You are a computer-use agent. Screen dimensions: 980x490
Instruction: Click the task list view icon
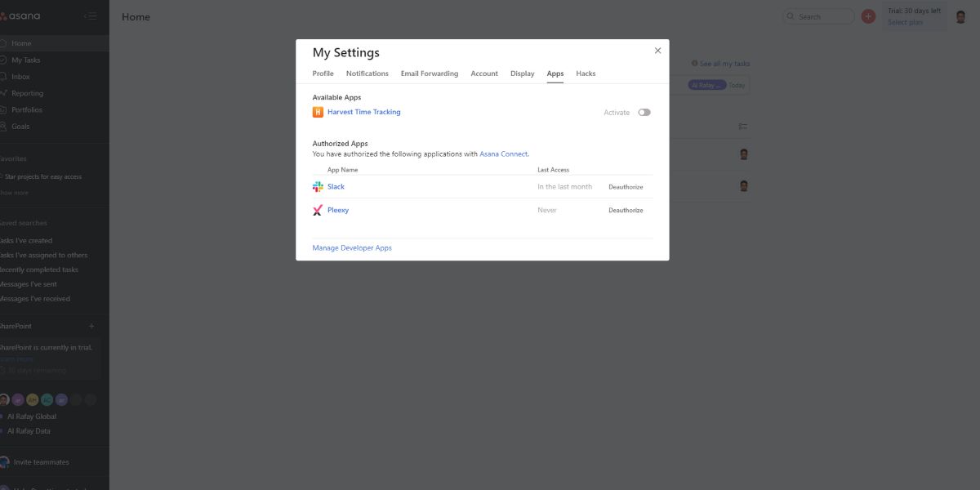click(x=743, y=127)
